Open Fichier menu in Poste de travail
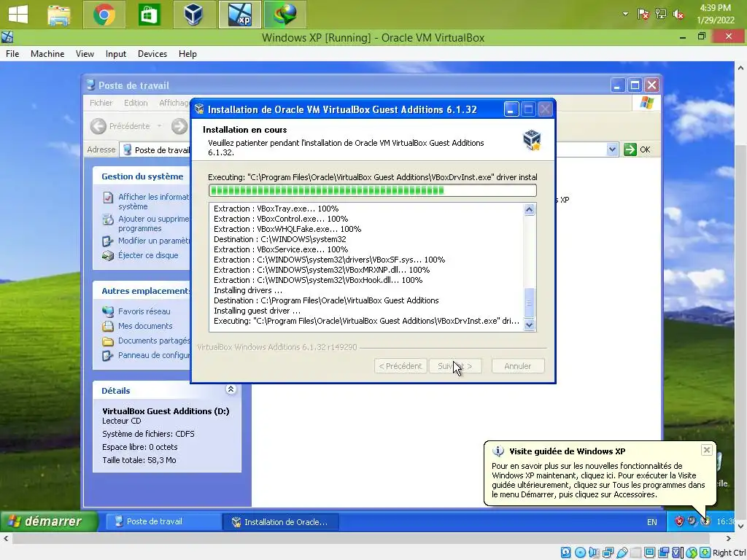 click(101, 103)
